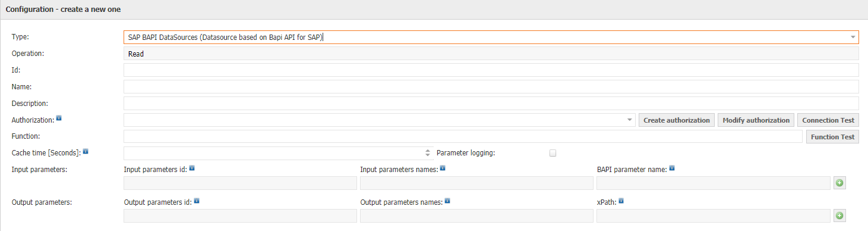This screenshot has width=868, height=231.
Task: Click info icon next to BAPI parameter name
Action: point(671,168)
